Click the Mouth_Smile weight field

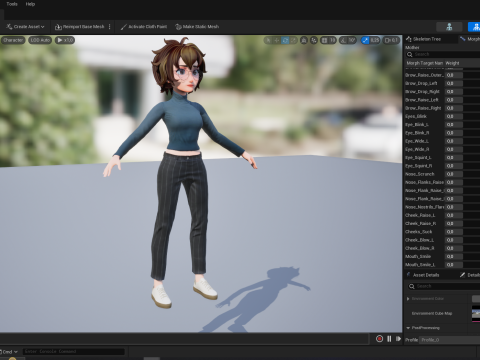[x=453, y=257]
